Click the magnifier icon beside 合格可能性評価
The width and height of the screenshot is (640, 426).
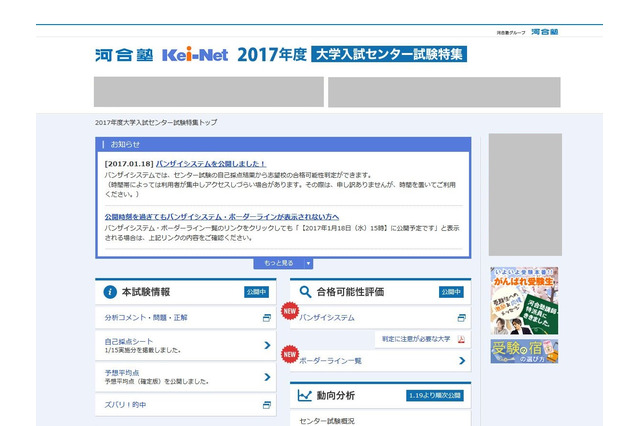[305, 292]
